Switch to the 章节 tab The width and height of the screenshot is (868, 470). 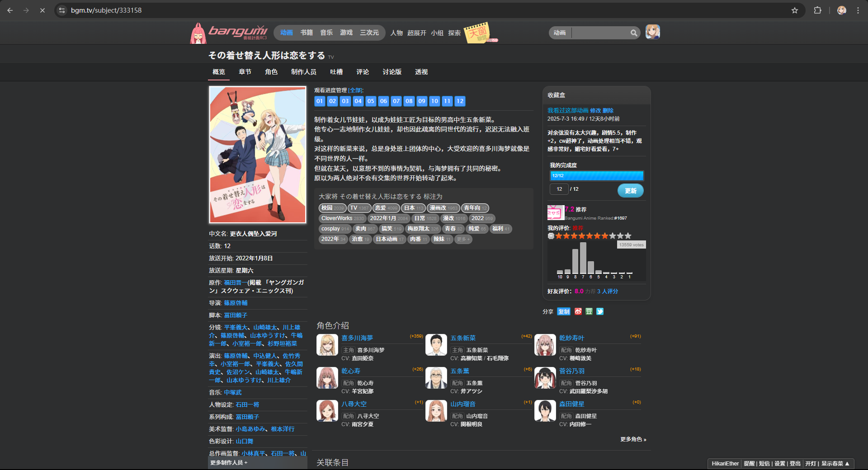pos(245,72)
